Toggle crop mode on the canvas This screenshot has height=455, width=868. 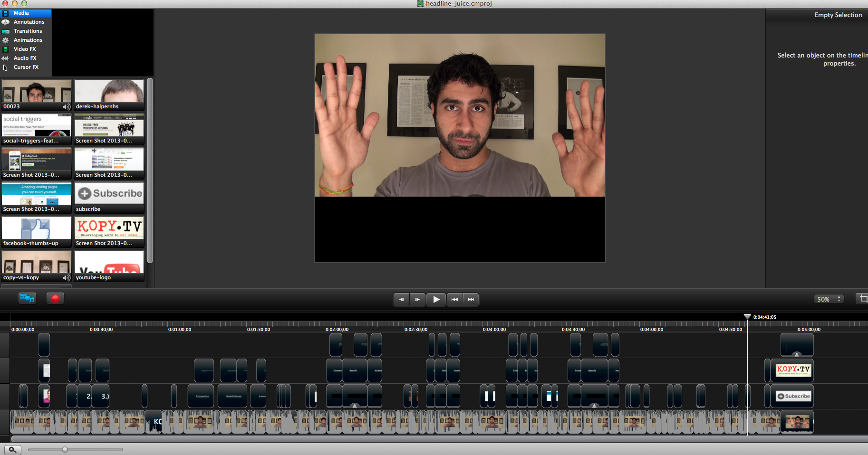(x=863, y=299)
